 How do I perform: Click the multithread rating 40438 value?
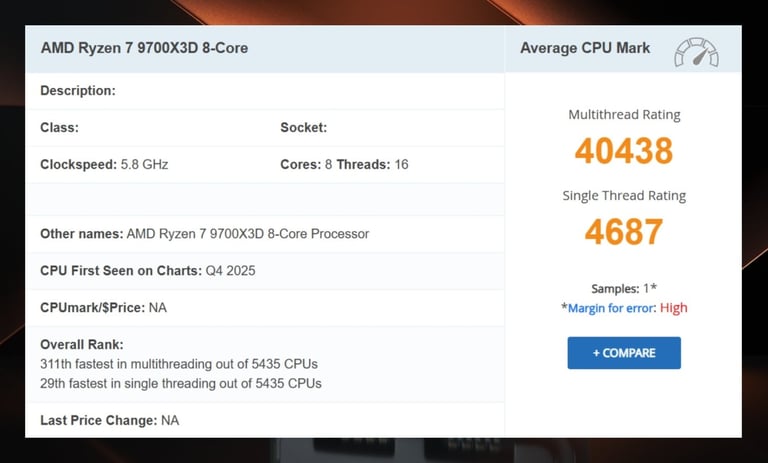(623, 151)
